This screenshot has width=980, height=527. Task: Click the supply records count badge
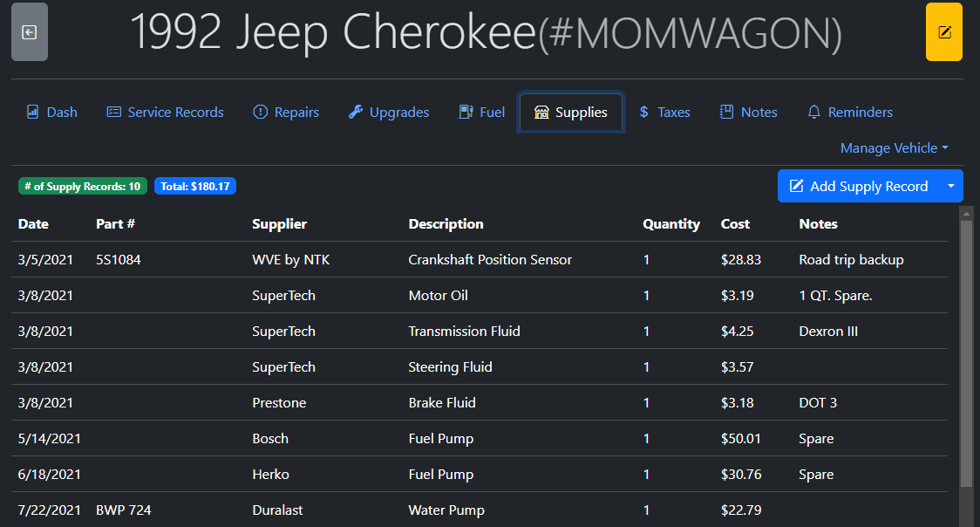(83, 187)
